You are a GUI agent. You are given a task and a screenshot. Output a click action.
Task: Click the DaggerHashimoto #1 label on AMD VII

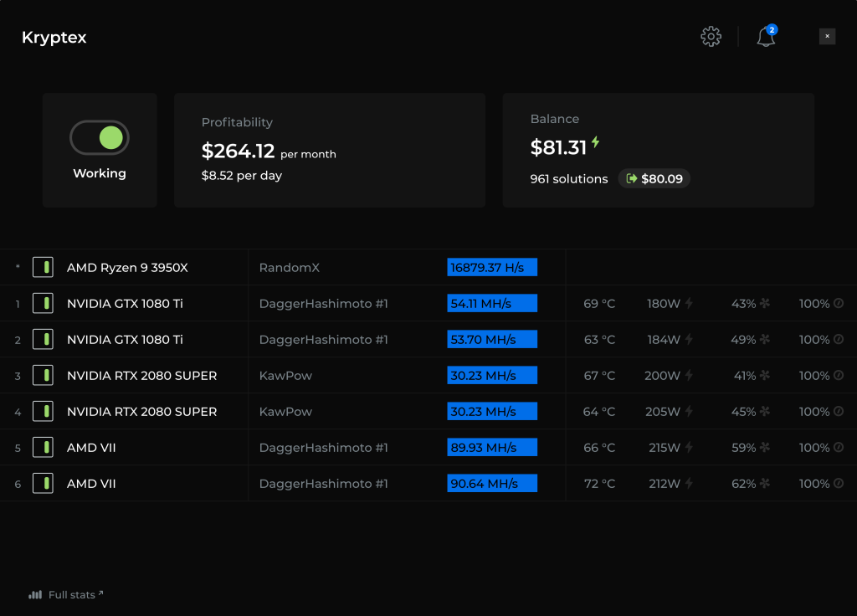click(x=323, y=447)
